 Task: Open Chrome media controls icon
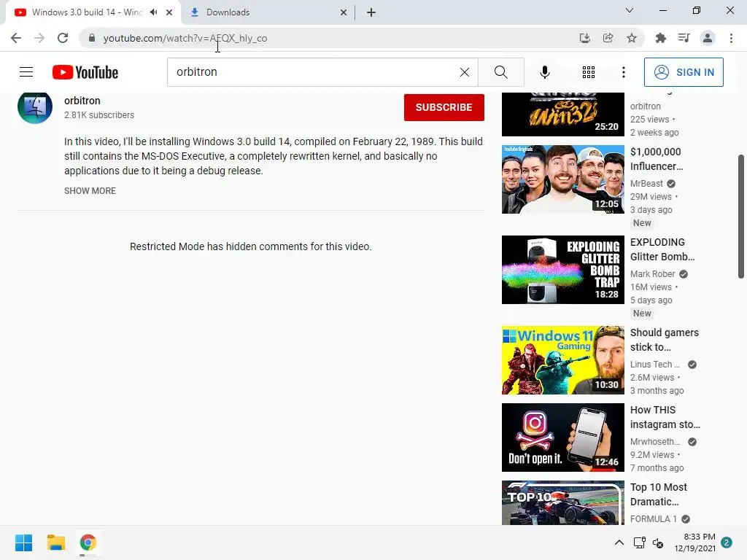[684, 38]
